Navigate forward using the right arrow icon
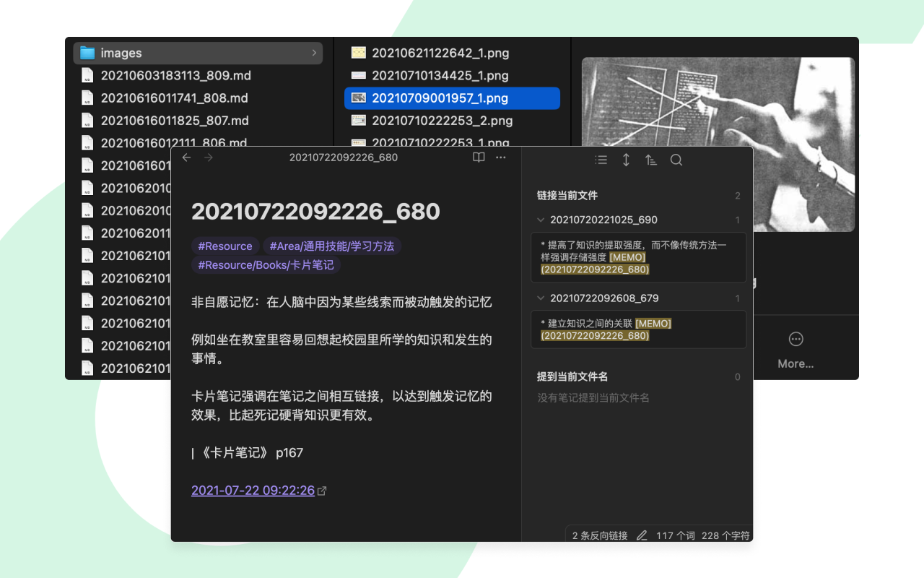This screenshot has height=578, width=924. tap(208, 157)
